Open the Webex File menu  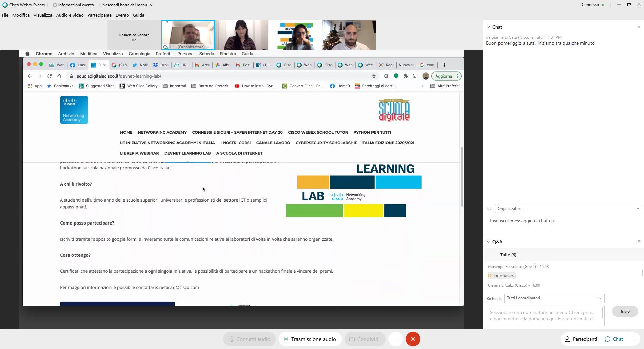pyautogui.click(x=5, y=15)
